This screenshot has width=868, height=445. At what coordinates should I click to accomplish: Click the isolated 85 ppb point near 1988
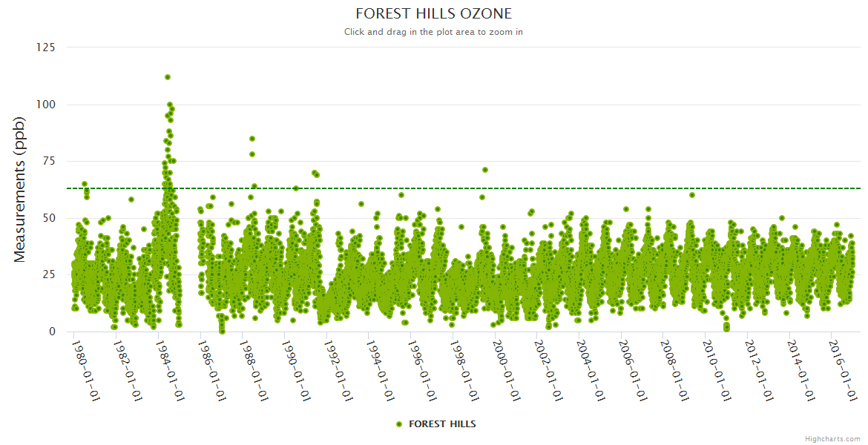click(252, 139)
